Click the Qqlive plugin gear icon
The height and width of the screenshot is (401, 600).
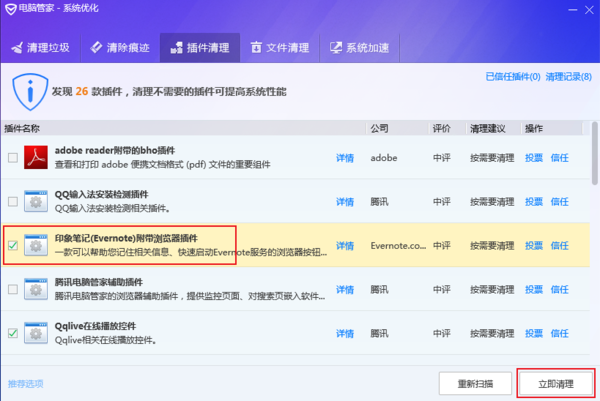click(x=37, y=333)
